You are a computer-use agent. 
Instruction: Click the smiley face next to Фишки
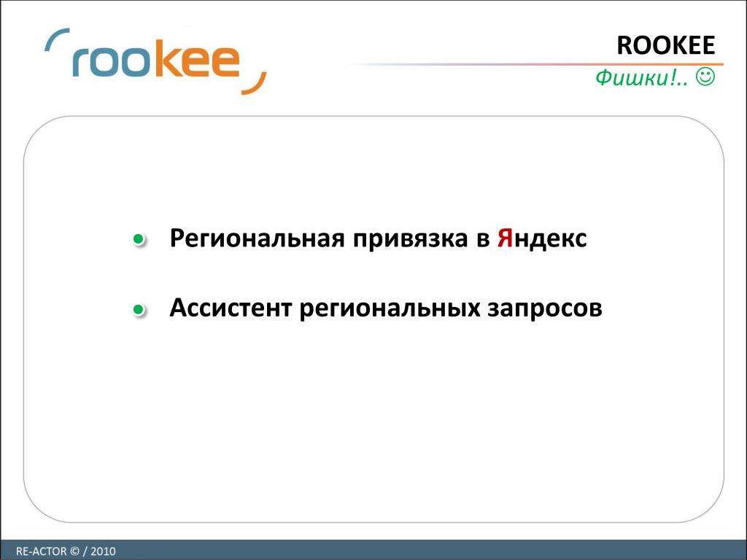705,77
